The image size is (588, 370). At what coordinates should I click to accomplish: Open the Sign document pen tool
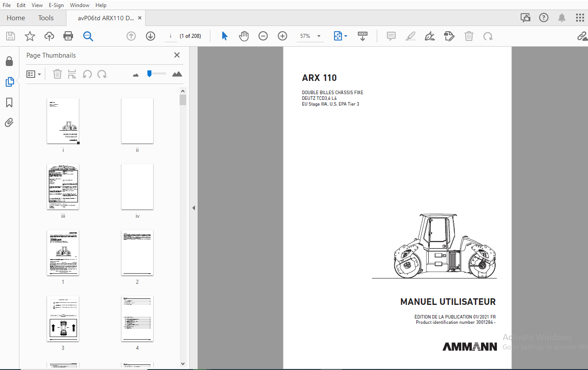click(430, 36)
